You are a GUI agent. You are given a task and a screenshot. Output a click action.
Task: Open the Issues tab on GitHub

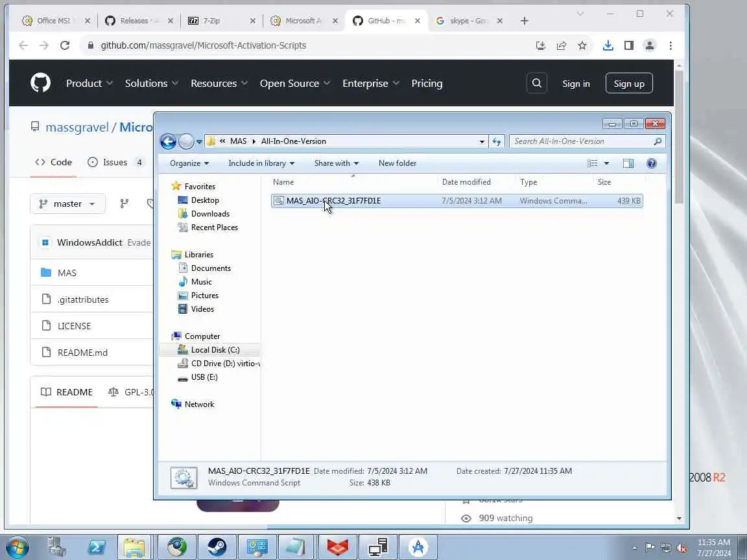(x=115, y=163)
